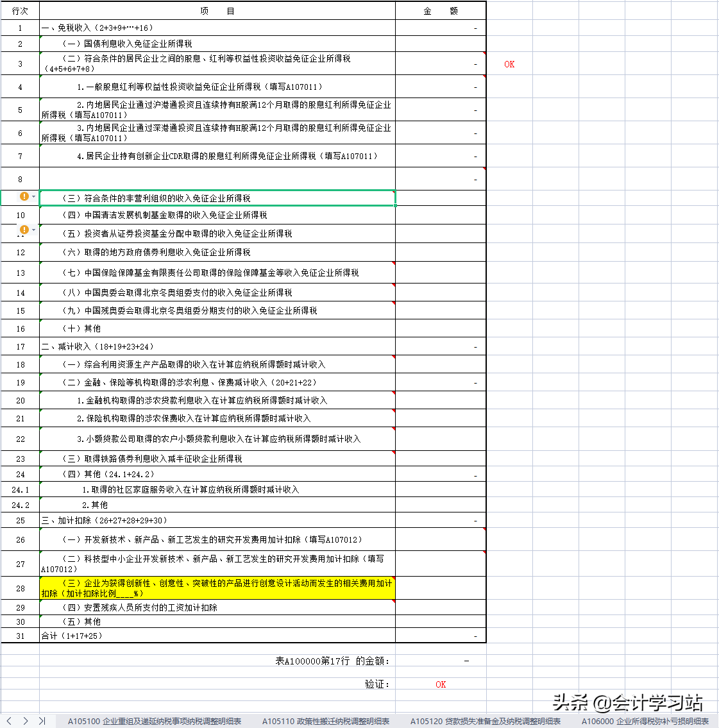The image size is (719, 728).
Task: Click the red OK beside 验证 at bottom
Action: (x=440, y=684)
